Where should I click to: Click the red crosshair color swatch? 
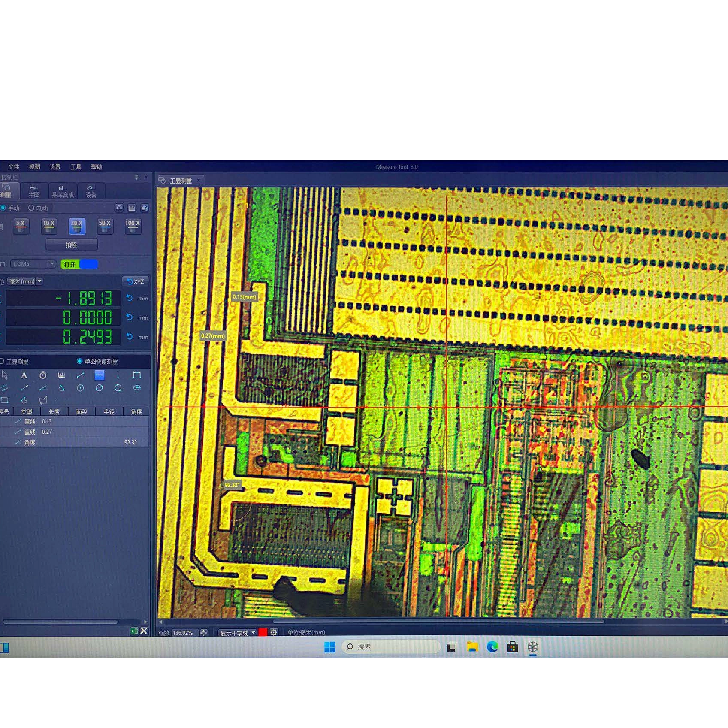click(x=263, y=632)
